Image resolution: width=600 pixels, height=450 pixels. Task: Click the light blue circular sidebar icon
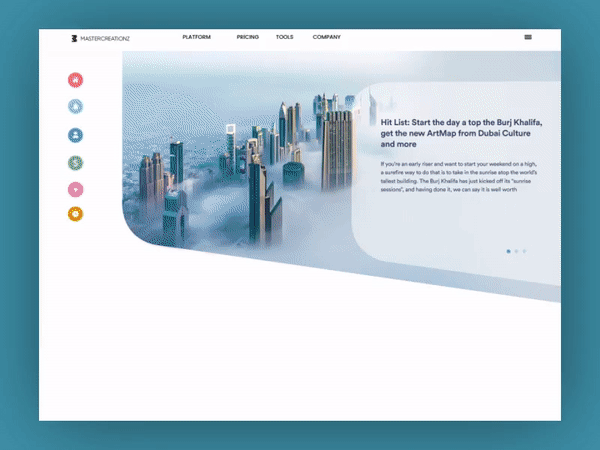tap(75, 107)
